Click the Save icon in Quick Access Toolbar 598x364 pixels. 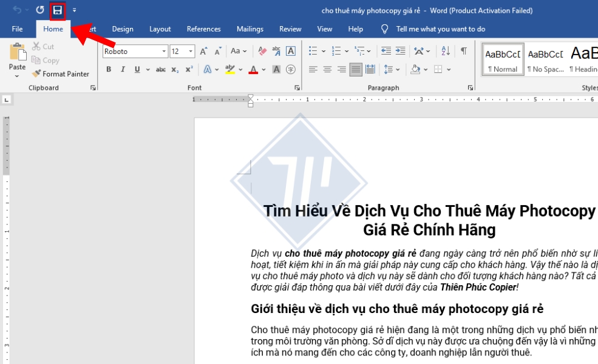coord(58,10)
